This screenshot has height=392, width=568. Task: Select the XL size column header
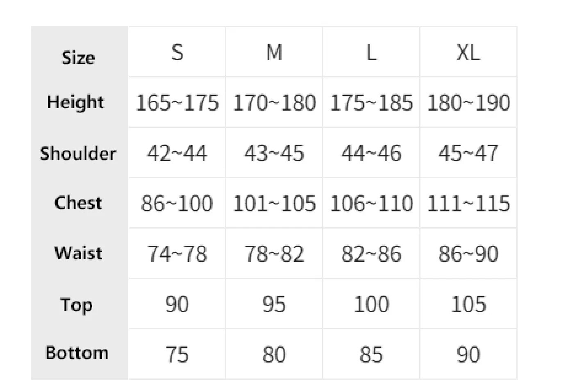click(468, 52)
